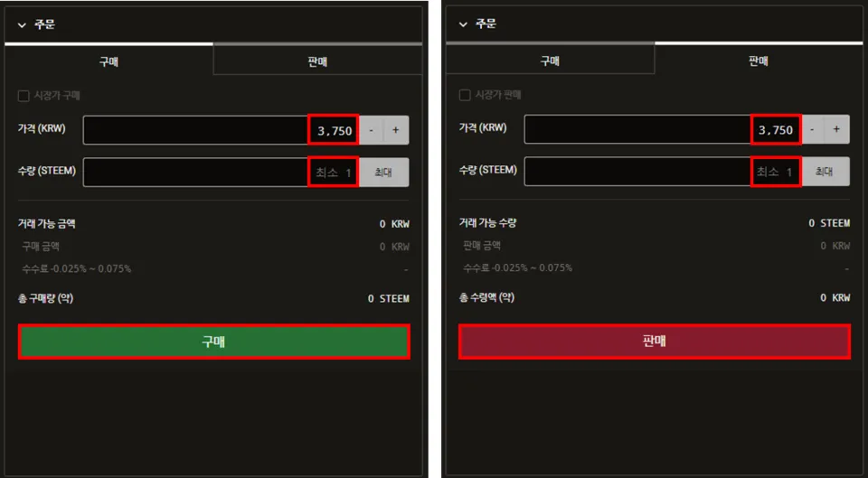Enable the 시장가 판매 checkbox
868x478 pixels.
[x=465, y=95]
